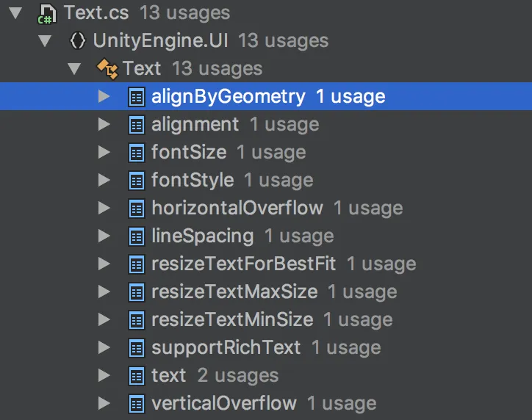
Task: Collapse the Text.cs file node
Action: pyautogui.click(x=15, y=13)
